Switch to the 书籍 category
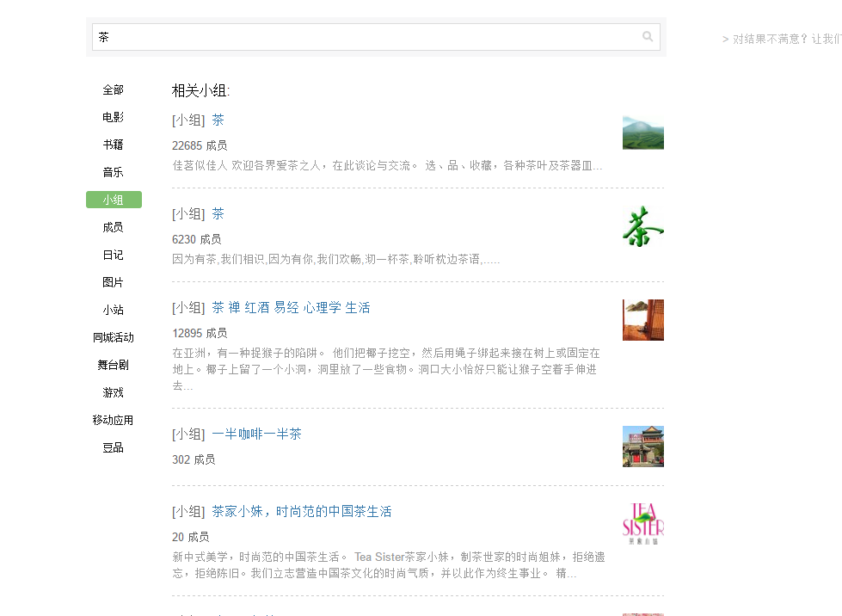The height and width of the screenshot is (616, 842). pyautogui.click(x=113, y=145)
